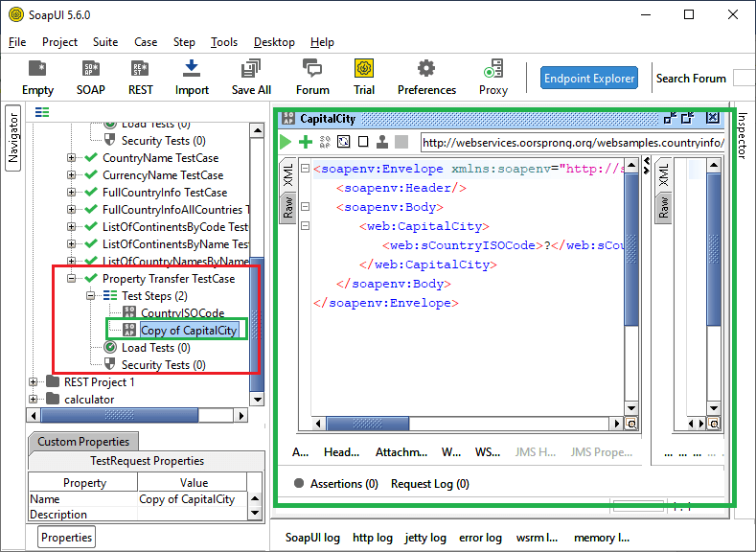Open the Help menu
Image resolution: width=756 pixels, height=552 pixels.
click(322, 42)
